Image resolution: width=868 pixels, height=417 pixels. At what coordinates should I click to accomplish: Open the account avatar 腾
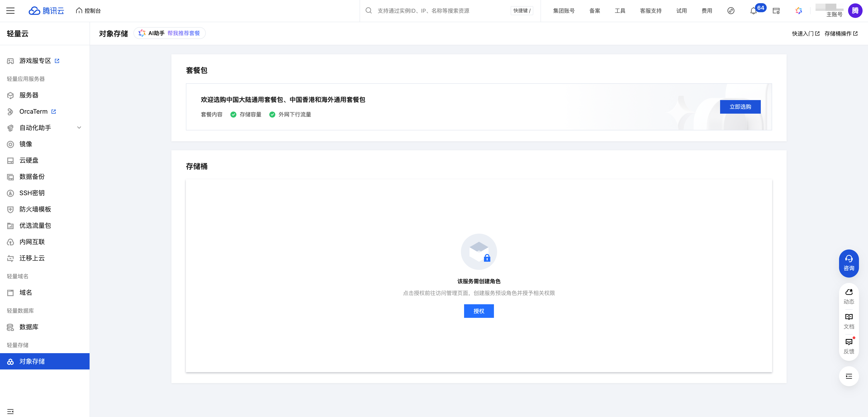coord(855,11)
